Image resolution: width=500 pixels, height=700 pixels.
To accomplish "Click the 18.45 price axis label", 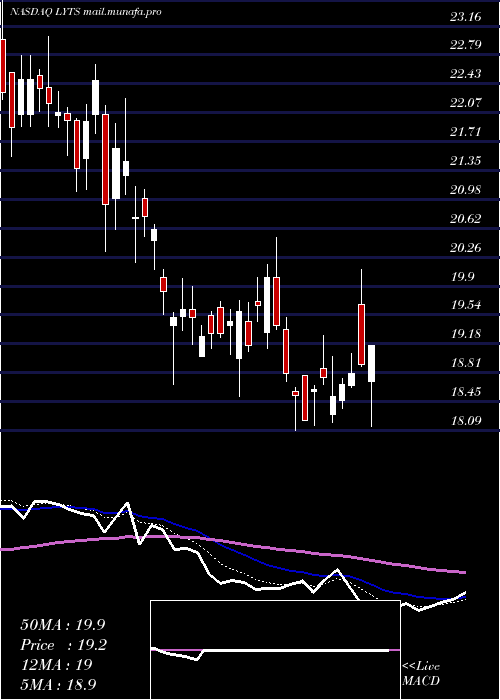I will click(466, 392).
